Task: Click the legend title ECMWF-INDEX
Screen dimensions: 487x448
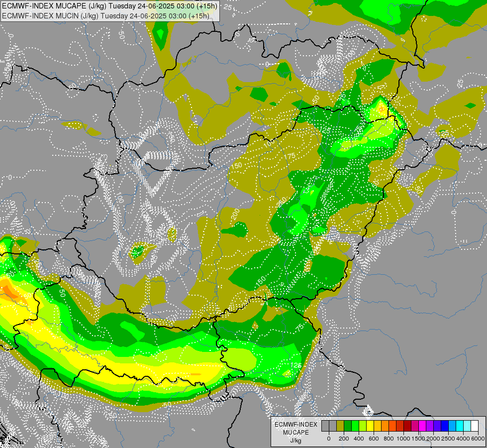Action: point(296,425)
